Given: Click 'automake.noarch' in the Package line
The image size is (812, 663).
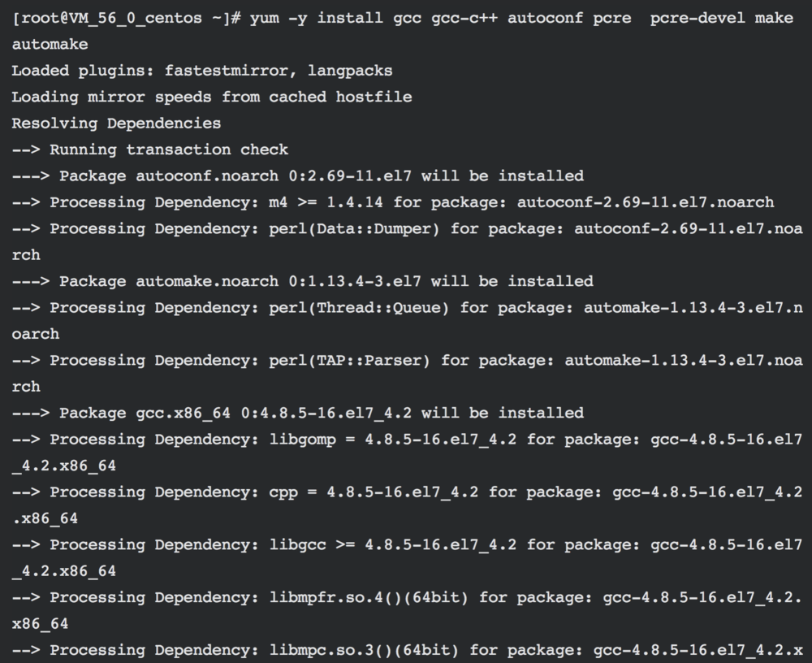Looking at the screenshot, I should click(x=184, y=281).
